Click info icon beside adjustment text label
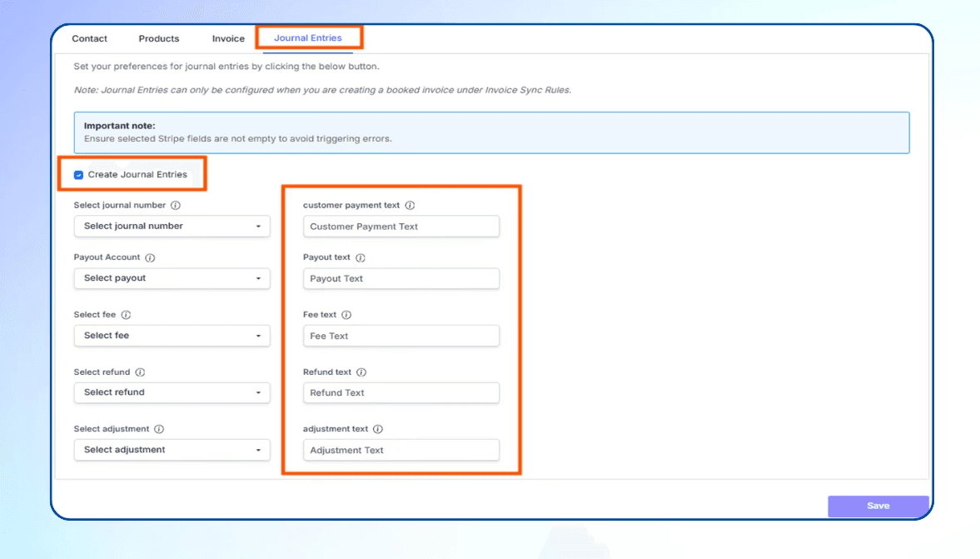Viewport: 980px width, 559px height. (x=378, y=429)
